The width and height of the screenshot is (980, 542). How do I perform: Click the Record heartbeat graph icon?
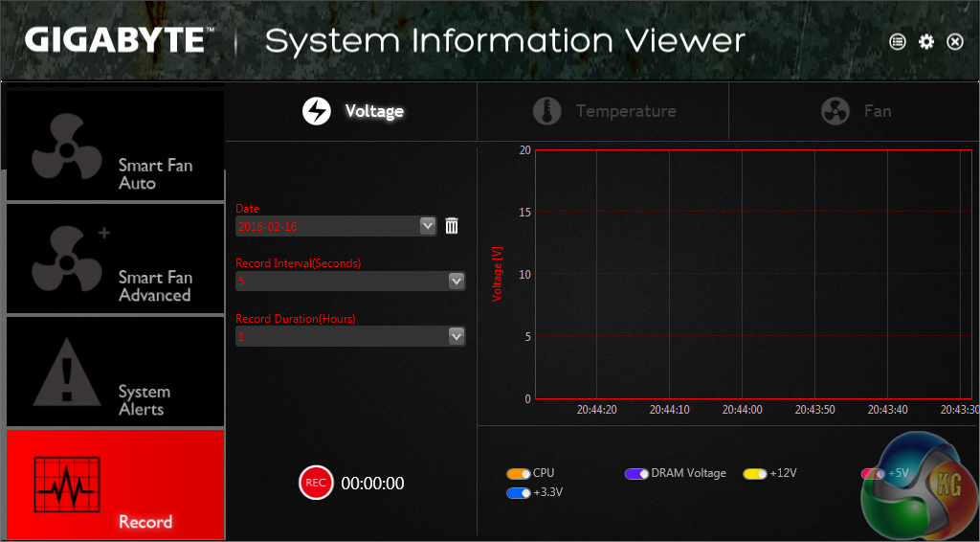pos(66,486)
